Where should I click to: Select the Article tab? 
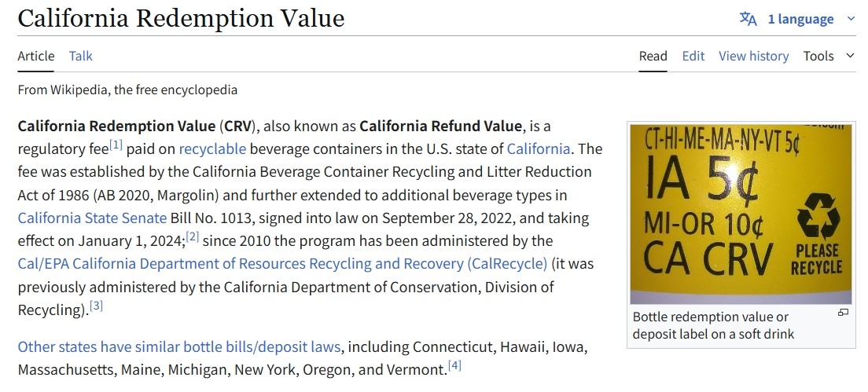coord(36,56)
